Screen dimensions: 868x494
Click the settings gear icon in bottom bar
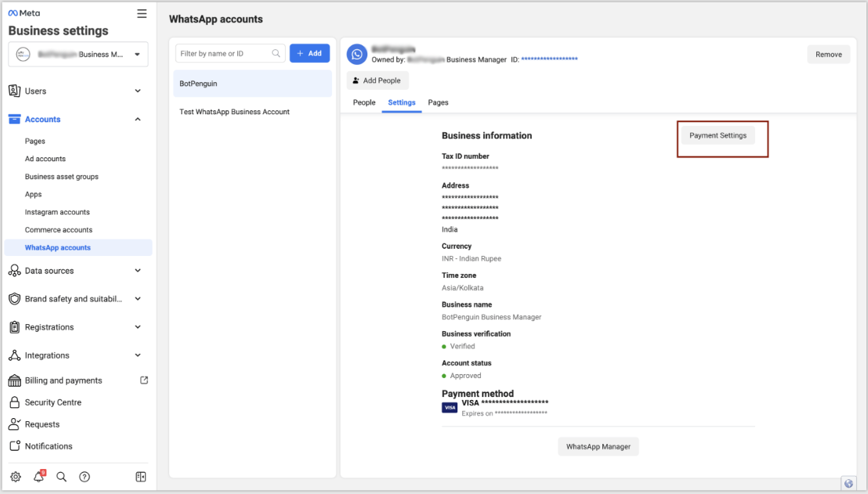pos(16,477)
